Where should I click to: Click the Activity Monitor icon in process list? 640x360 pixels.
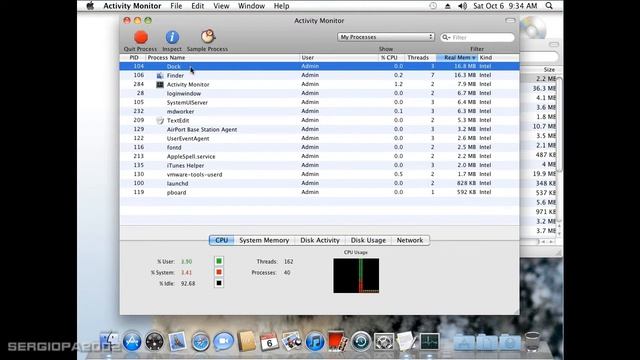coord(160,84)
